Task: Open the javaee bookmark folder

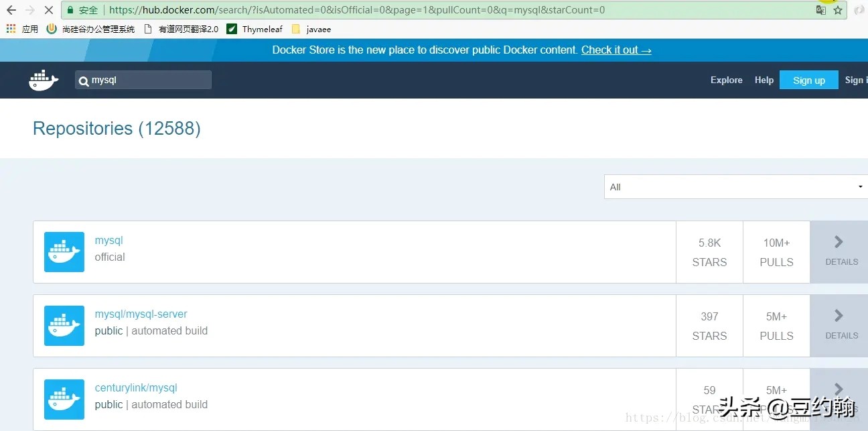Action: tap(311, 29)
